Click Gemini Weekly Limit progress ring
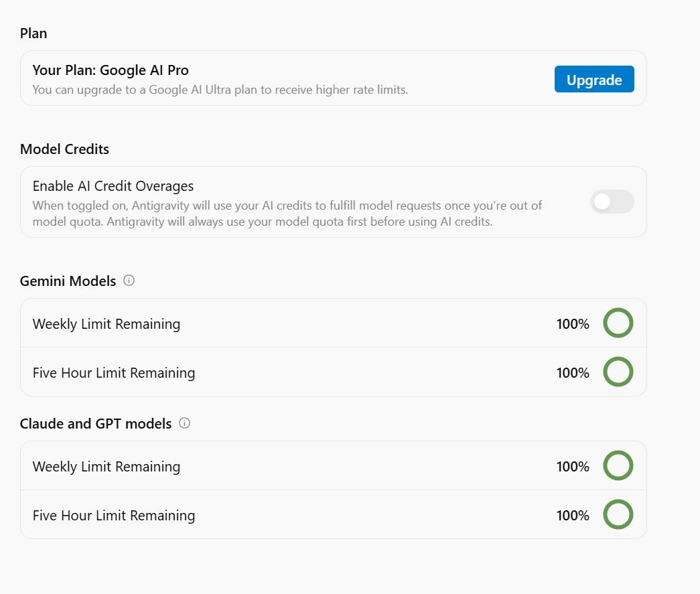Screen dimensions: 700x594 618,323
